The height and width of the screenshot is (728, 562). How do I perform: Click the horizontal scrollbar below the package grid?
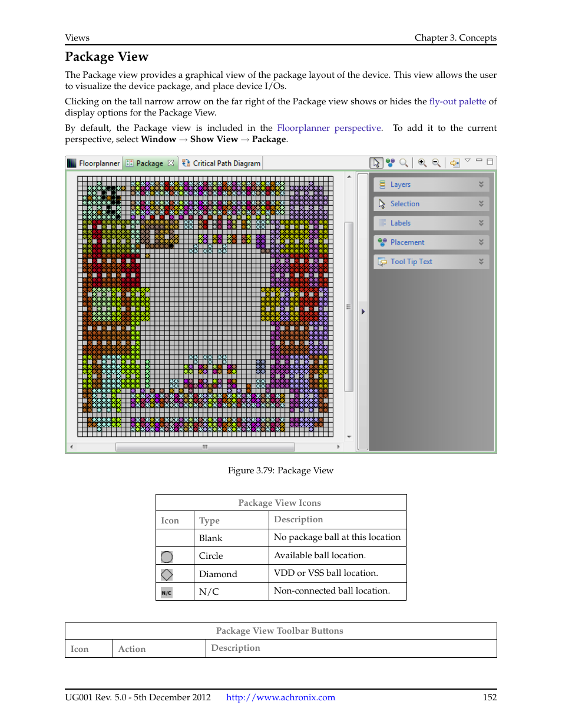205,447
